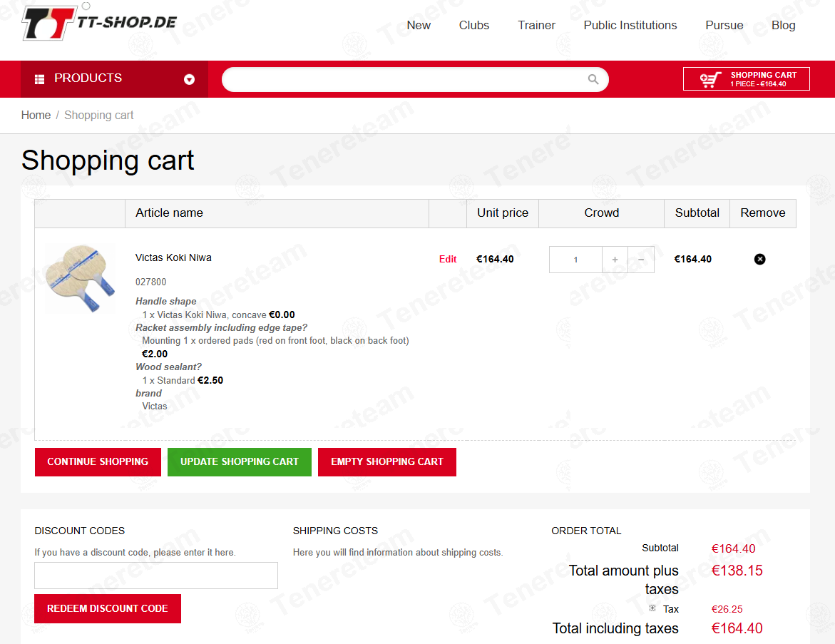Screen dimensions: 835x644
Task: Click the quantity input field
Action: [575, 260]
